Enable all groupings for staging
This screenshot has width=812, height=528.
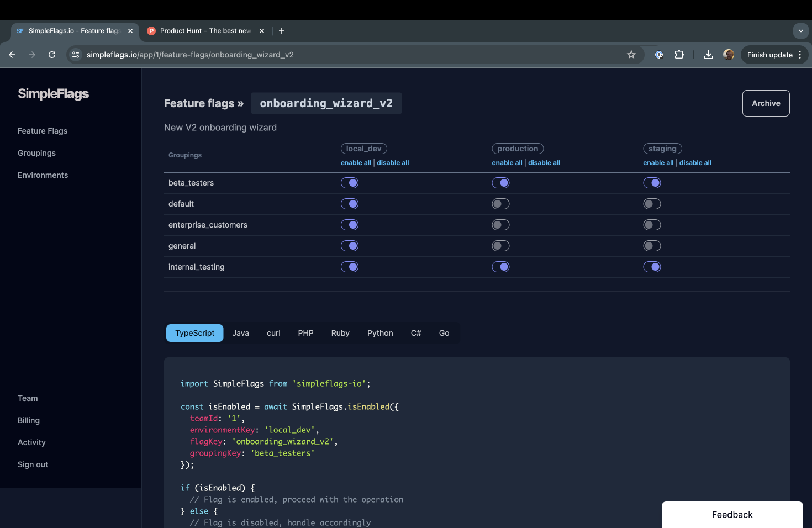[658, 163]
